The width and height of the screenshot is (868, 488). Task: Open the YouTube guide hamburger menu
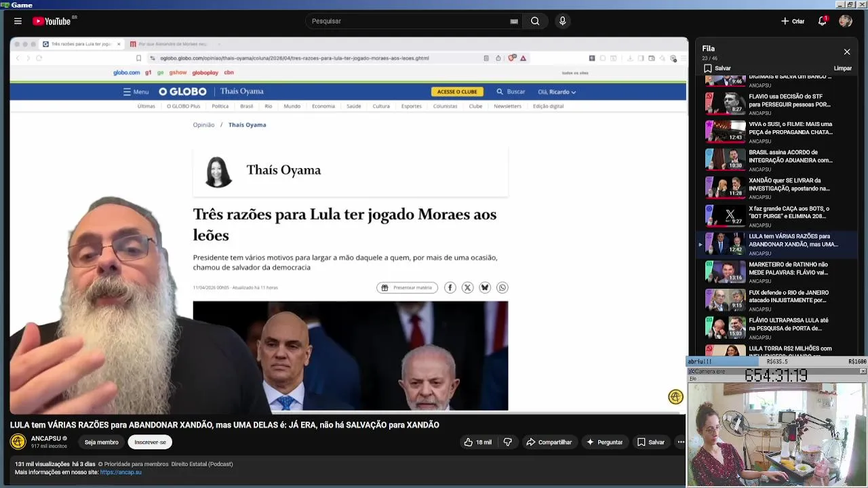[x=18, y=21]
